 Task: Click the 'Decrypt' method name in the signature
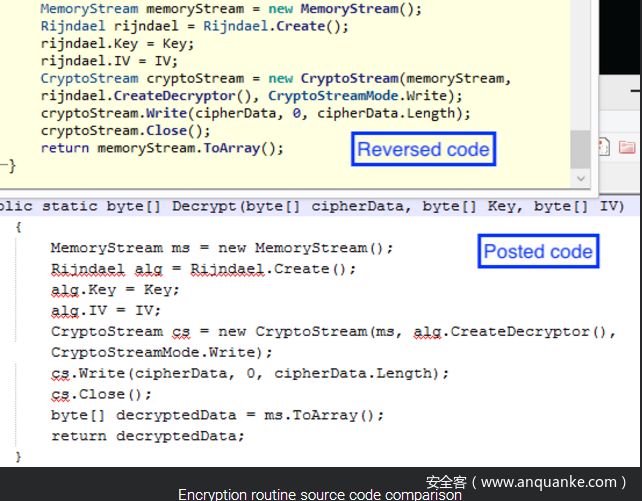point(204,206)
